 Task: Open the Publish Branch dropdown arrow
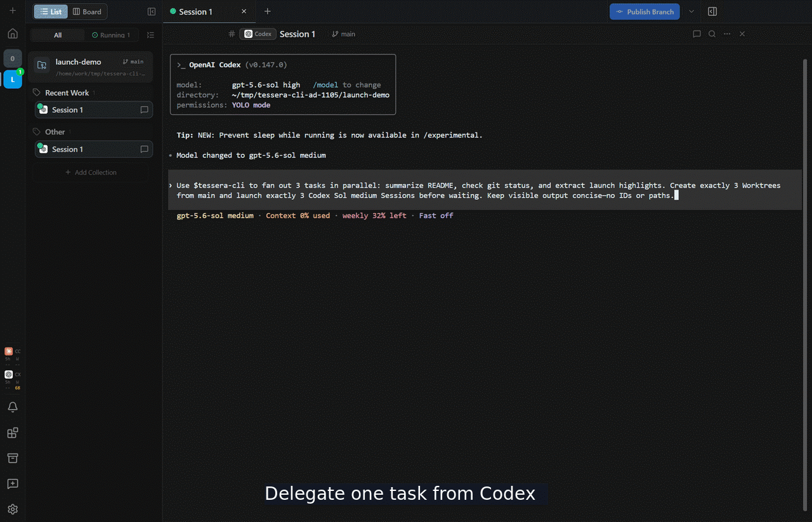click(691, 11)
